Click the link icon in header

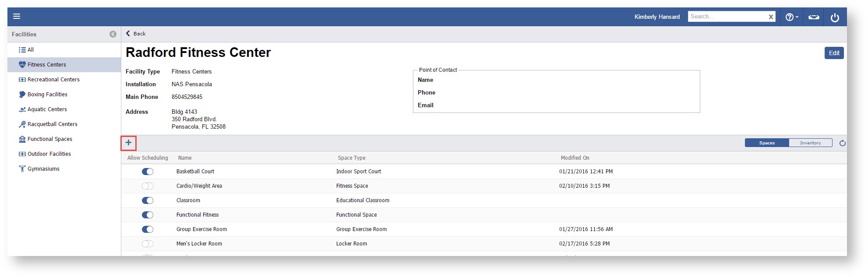point(813,17)
